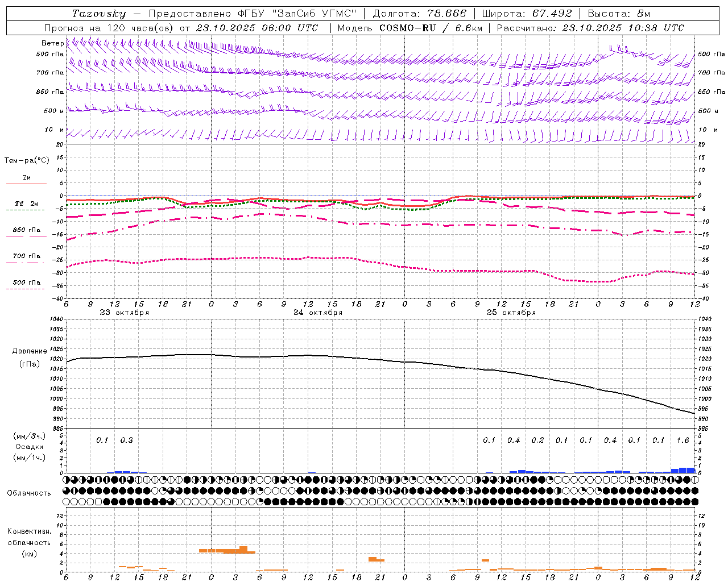Click the "1.6" precipitation amount value
The width and height of the screenshot is (728, 582).
[x=682, y=440]
